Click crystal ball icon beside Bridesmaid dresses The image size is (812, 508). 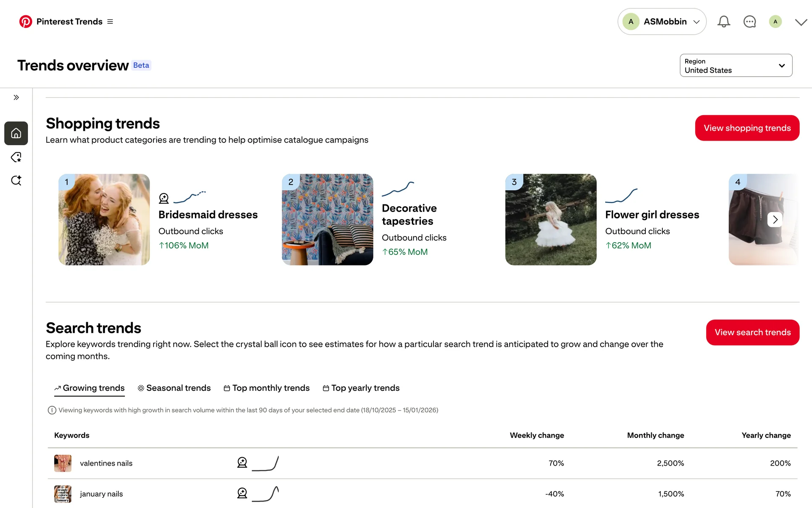click(x=164, y=198)
